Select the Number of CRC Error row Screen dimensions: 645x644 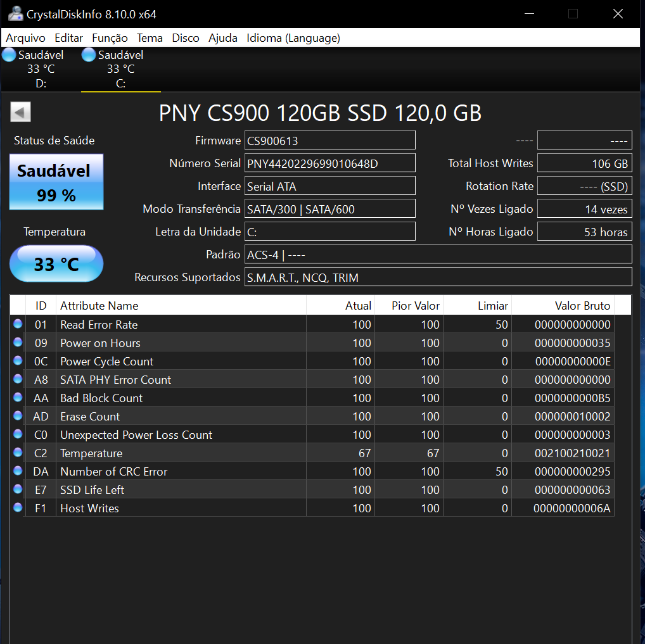coord(312,471)
